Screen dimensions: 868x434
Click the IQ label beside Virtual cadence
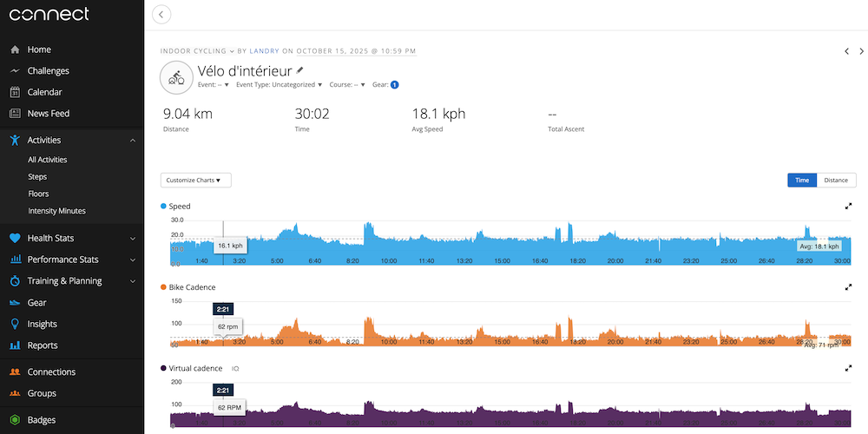(x=235, y=369)
